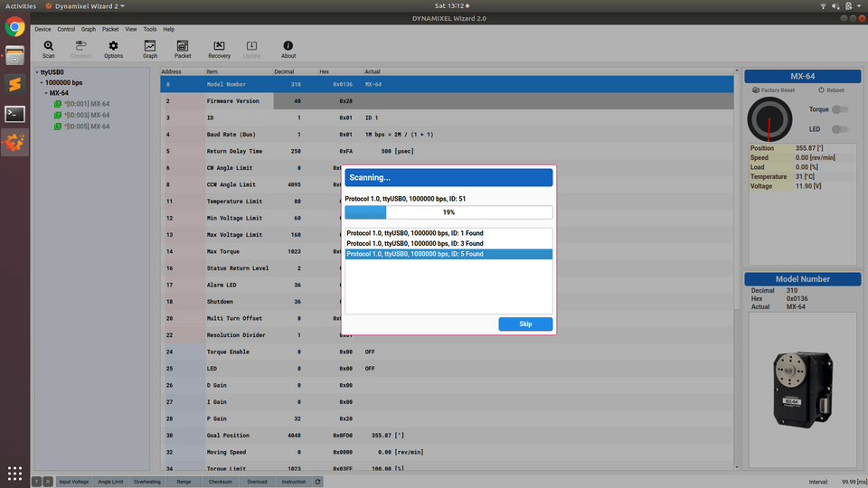Click the refresh icon in bottom status bar

pyautogui.click(x=318, y=482)
